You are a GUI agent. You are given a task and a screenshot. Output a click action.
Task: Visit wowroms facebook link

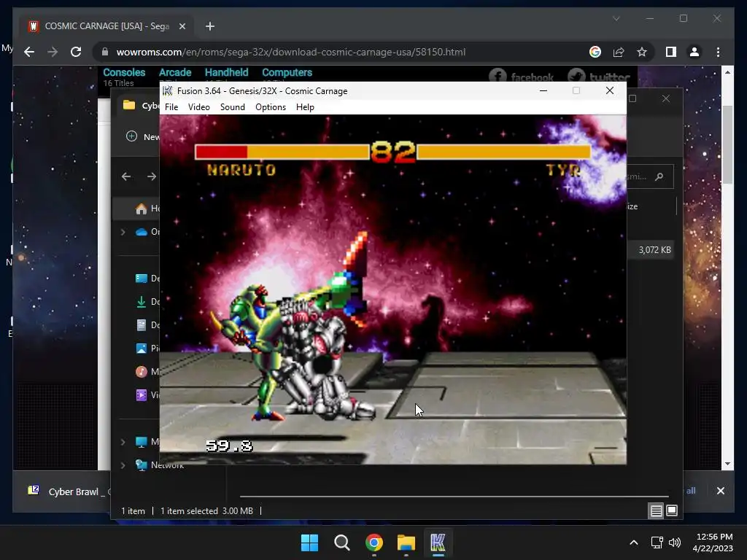[521, 76]
